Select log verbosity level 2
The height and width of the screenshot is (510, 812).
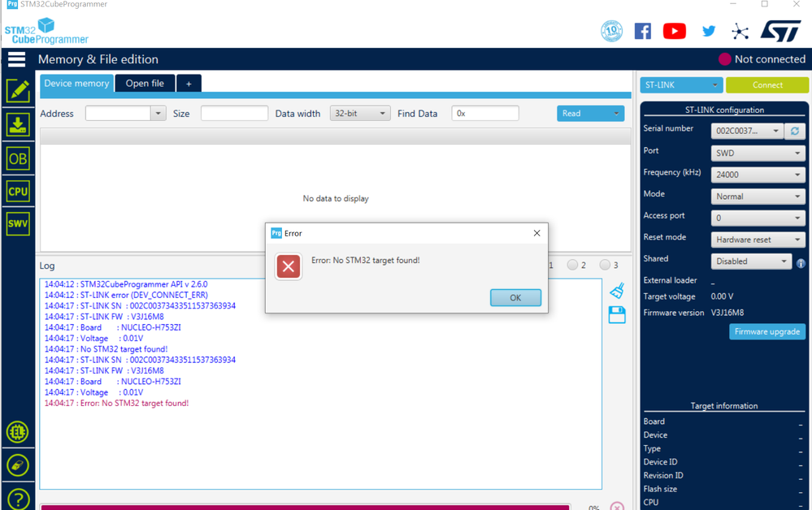[x=572, y=265]
